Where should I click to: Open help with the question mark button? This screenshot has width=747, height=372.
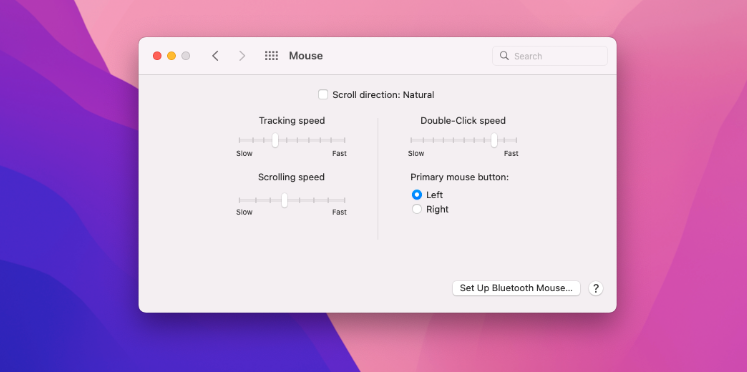pos(596,288)
